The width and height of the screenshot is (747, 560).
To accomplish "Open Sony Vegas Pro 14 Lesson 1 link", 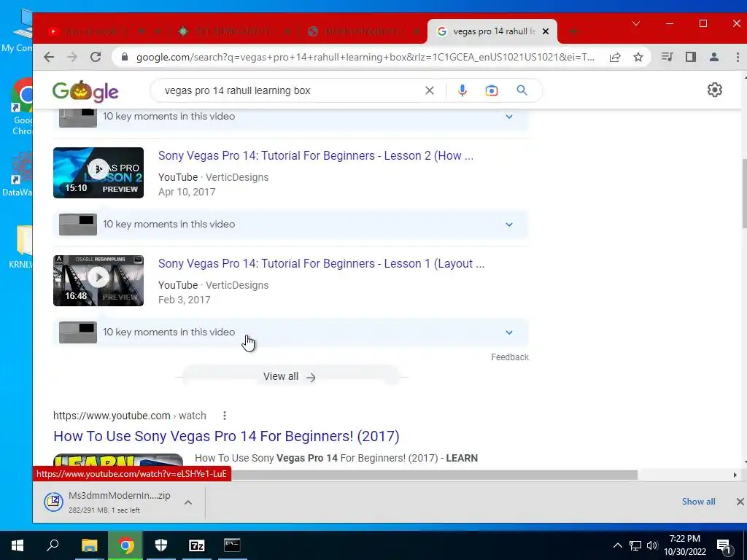I will pyautogui.click(x=321, y=264).
